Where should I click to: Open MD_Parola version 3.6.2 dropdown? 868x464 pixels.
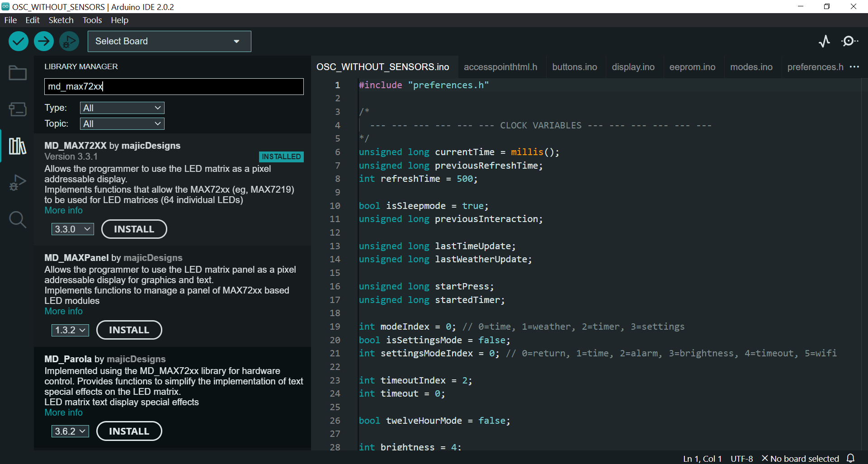pyautogui.click(x=70, y=431)
